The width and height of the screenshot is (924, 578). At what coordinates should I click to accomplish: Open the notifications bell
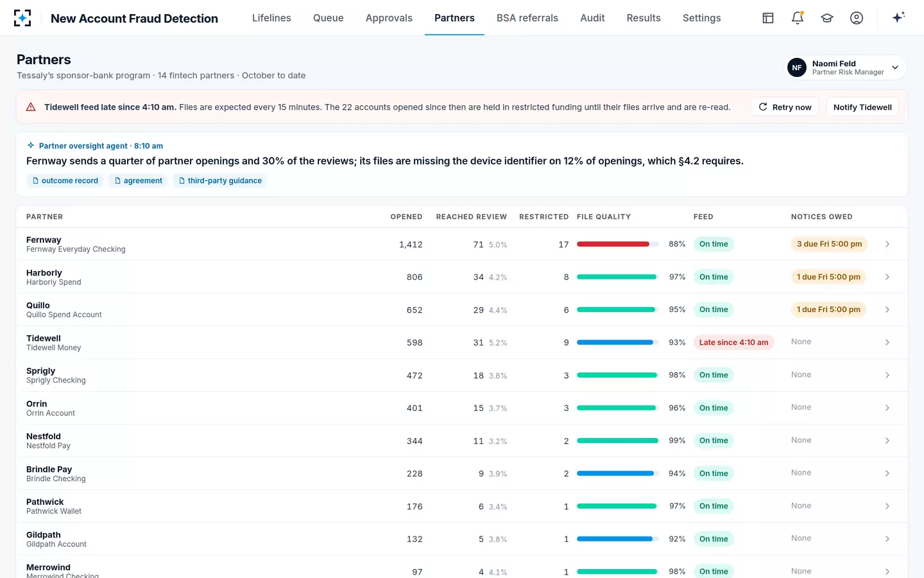pos(798,18)
